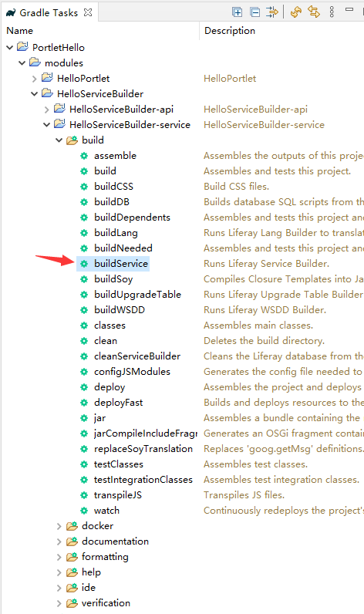The width and height of the screenshot is (364, 614).
Task: Expand the documentation task group
Action: coord(59,541)
